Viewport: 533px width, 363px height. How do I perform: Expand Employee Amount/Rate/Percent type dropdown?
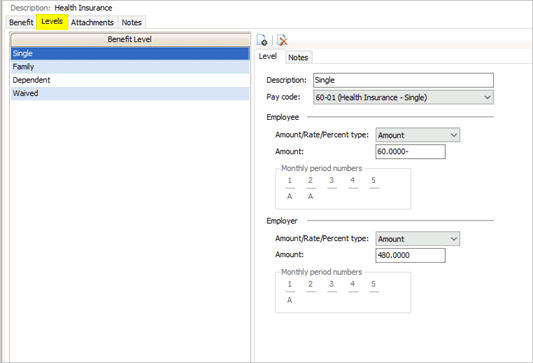[x=417, y=135]
